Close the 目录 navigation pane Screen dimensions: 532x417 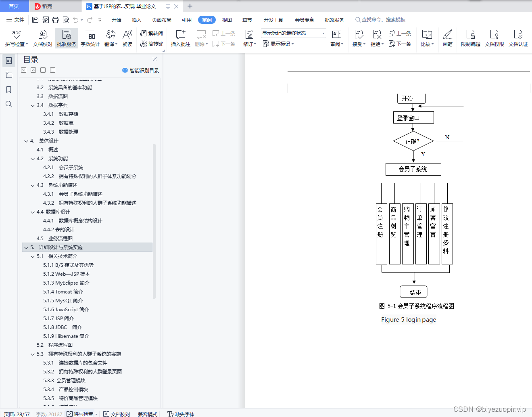coord(154,59)
